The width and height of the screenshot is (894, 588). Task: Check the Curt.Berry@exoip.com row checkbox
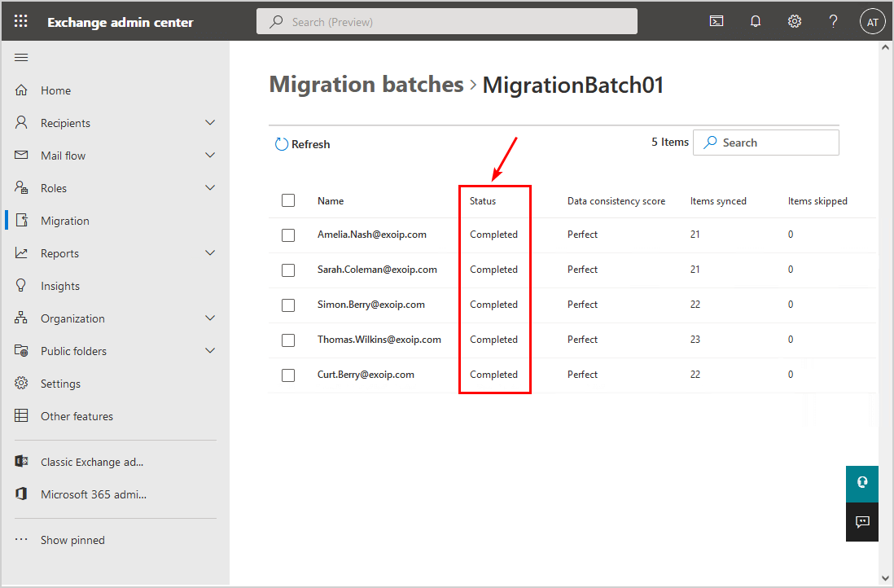[288, 375]
